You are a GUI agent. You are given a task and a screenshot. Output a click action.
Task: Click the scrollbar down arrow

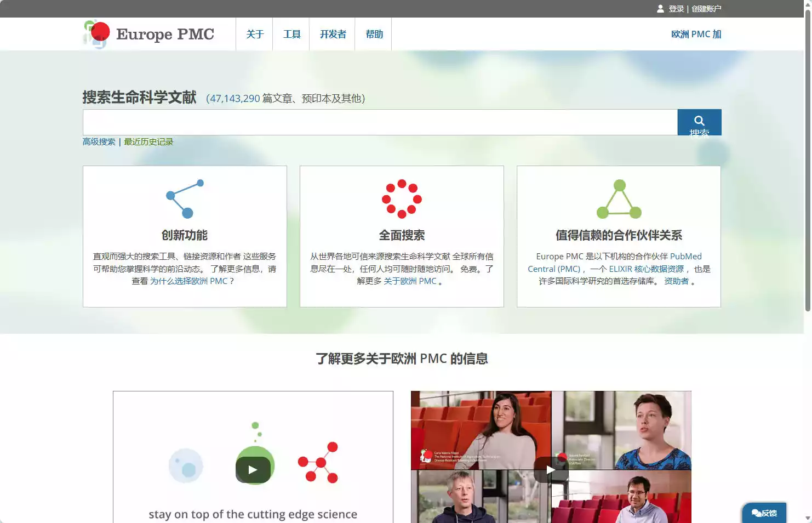pyautogui.click(x=808, y=518)
